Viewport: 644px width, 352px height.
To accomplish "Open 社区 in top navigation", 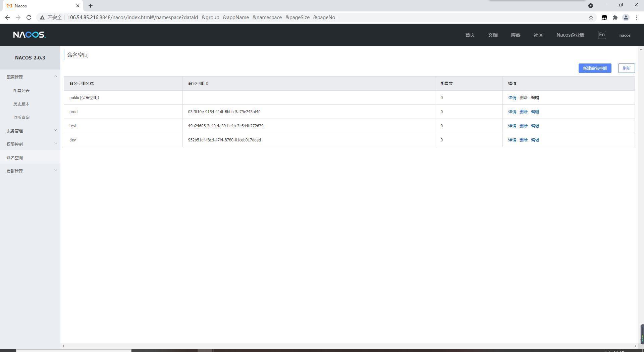I will tap(538, 35).
